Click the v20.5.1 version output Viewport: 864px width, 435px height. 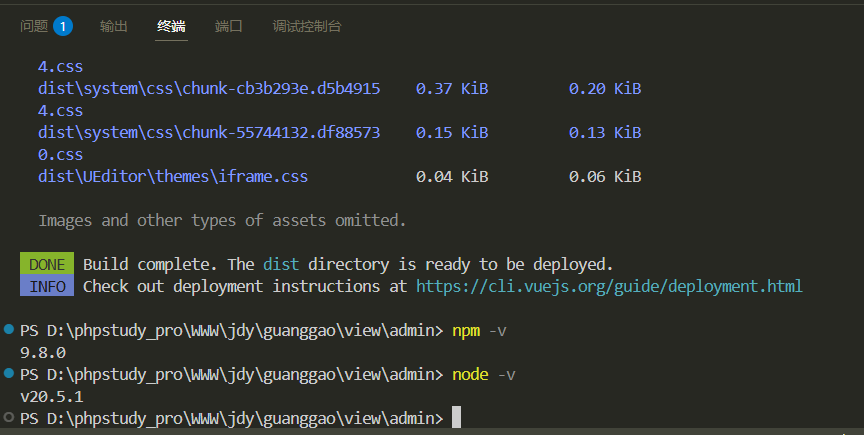pos(52,396)
